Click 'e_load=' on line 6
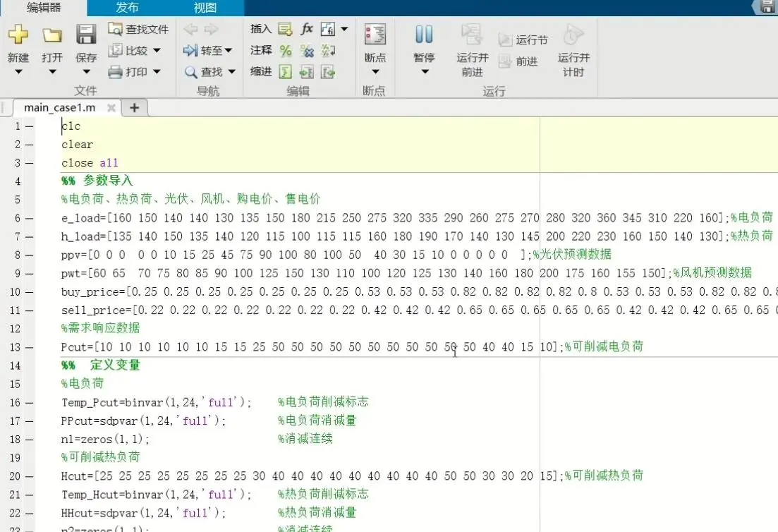Viewport: 778px width, 532px height. pyautogui.click(x=83, y=218)
